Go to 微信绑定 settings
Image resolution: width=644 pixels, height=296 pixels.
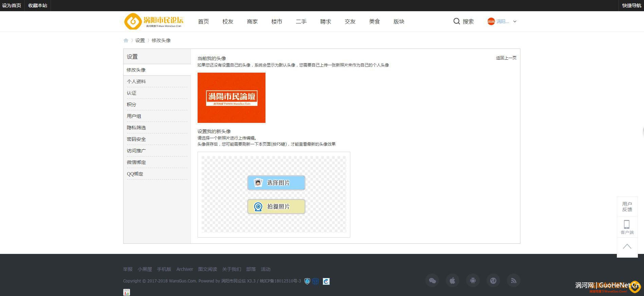coord(136,162)
